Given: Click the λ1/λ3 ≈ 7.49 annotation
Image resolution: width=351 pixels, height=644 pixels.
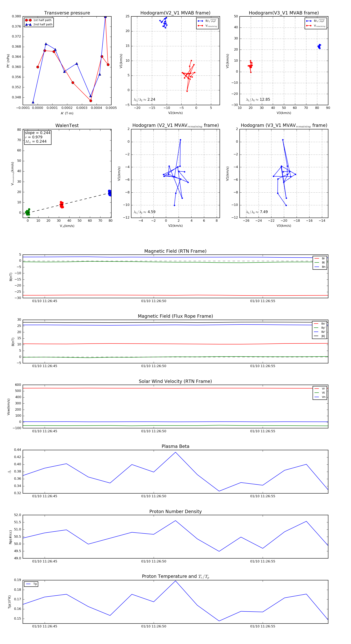Looking at the screenshot, I should tap(257, 212).
